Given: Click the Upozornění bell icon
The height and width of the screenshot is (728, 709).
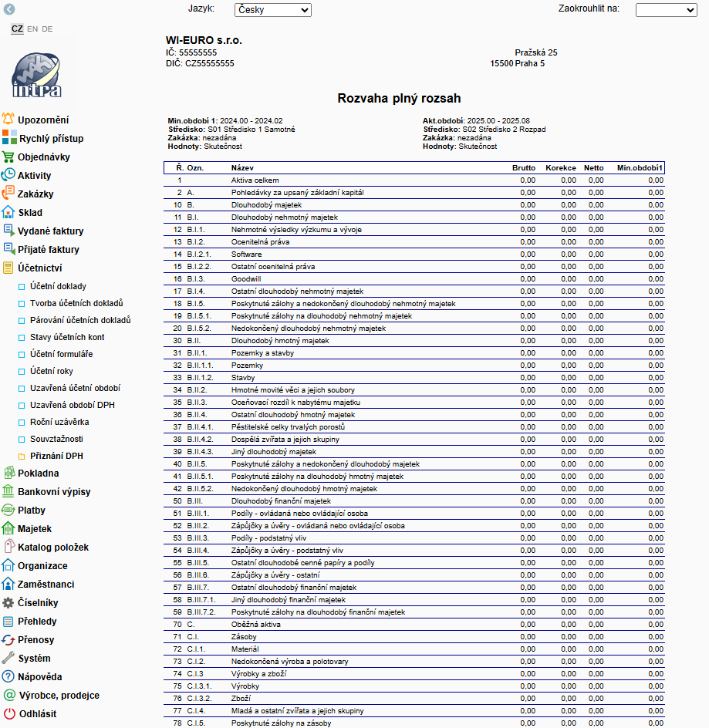Looking at the screenshot, I should tap(8, 120).
